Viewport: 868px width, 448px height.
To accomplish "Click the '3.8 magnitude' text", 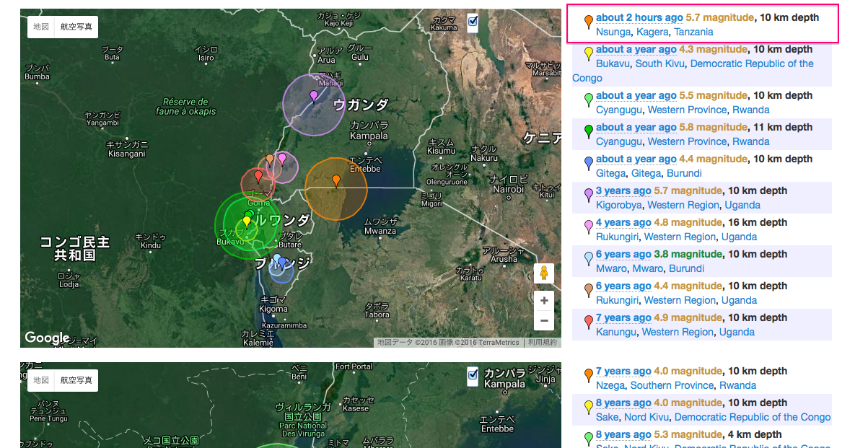I will pyautogui.click(x=688, y=254).
